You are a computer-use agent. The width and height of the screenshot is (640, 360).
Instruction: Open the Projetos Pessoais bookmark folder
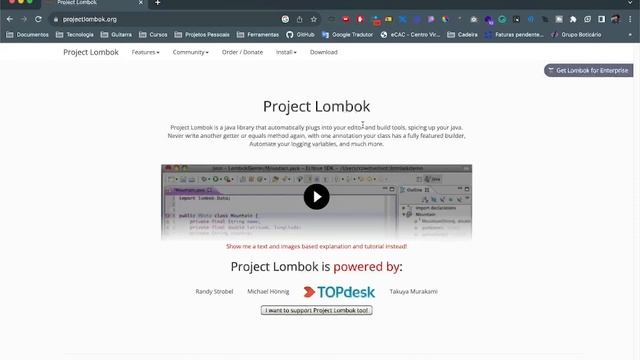coord(202,35)
